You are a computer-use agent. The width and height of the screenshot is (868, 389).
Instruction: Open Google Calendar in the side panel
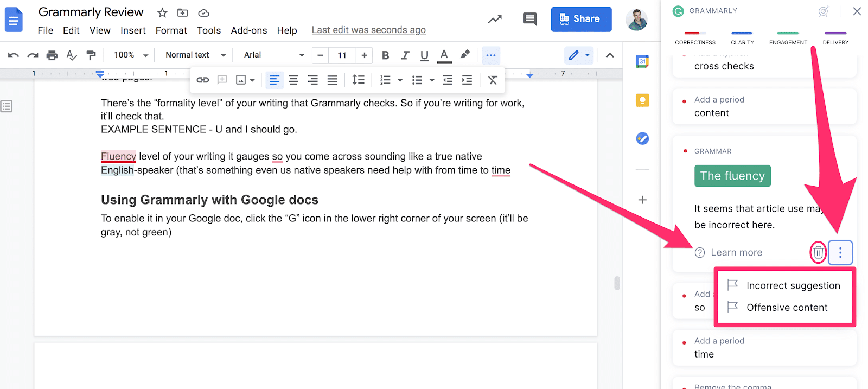coord(642,62)
